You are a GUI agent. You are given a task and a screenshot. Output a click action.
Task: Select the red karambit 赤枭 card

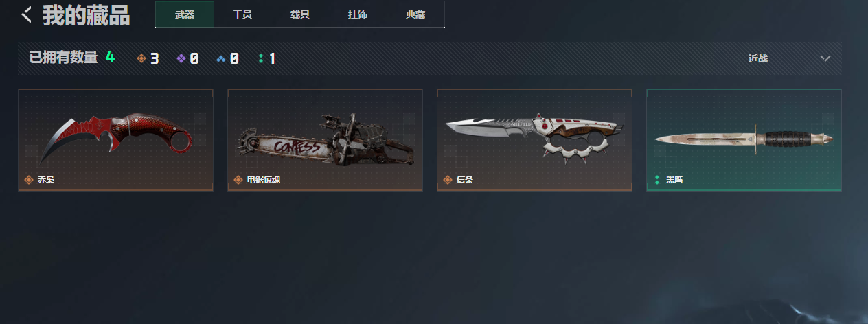point(115,140)
